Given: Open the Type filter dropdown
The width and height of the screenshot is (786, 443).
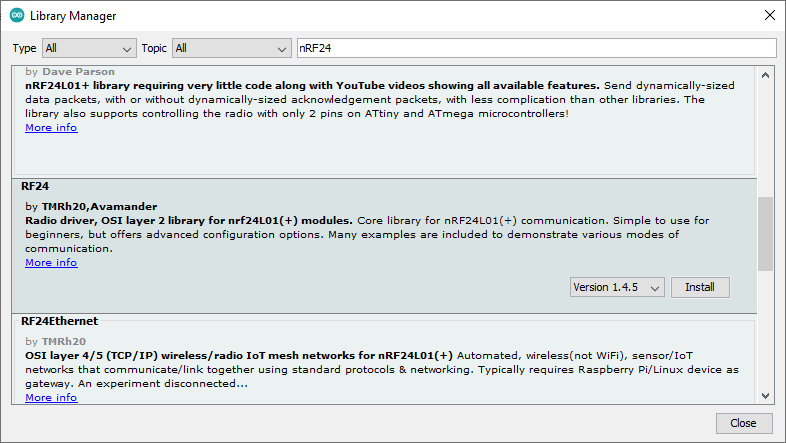Looking at the screenshot, I should click(89, 49).
